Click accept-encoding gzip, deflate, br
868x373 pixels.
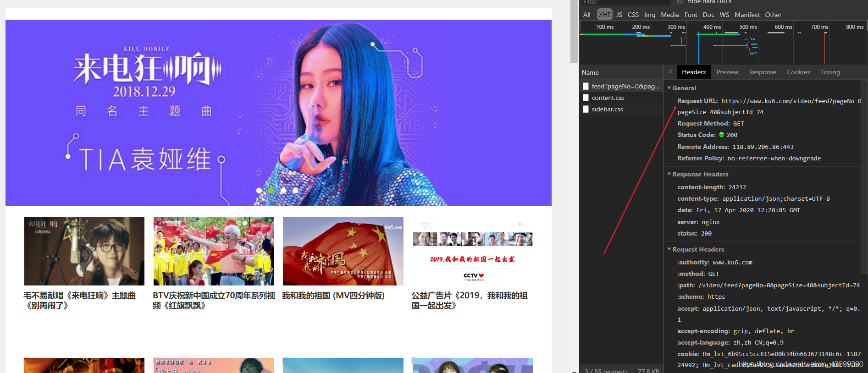click(x=735, y=331)
